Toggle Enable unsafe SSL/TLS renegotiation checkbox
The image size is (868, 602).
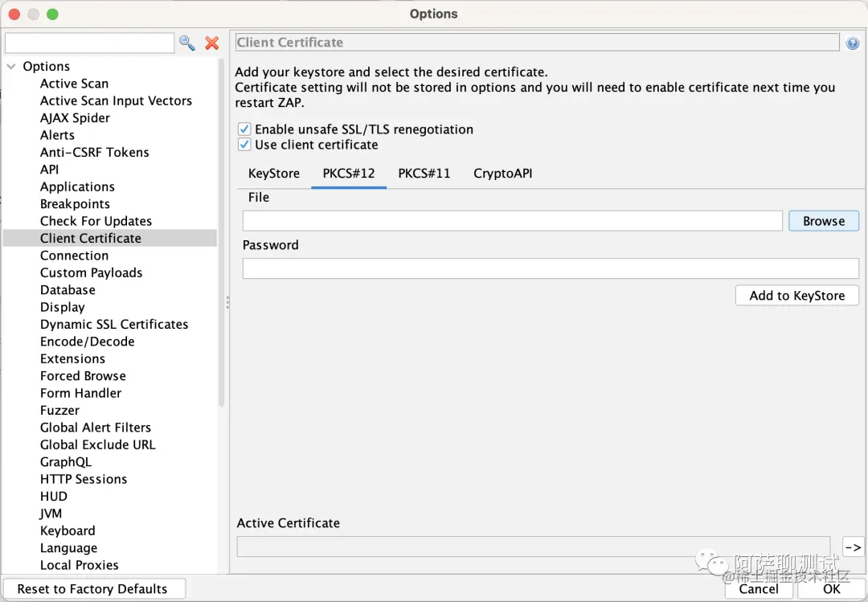pyautogui.click(x=244, y=129)
